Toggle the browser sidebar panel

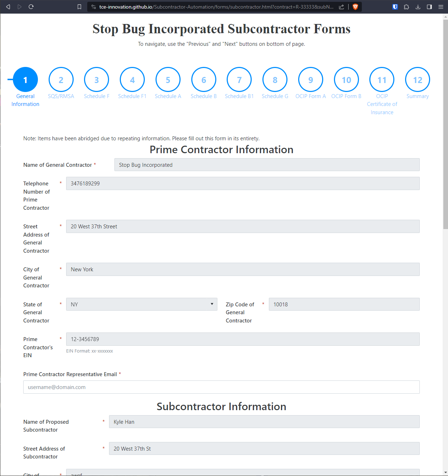point(429,7)
